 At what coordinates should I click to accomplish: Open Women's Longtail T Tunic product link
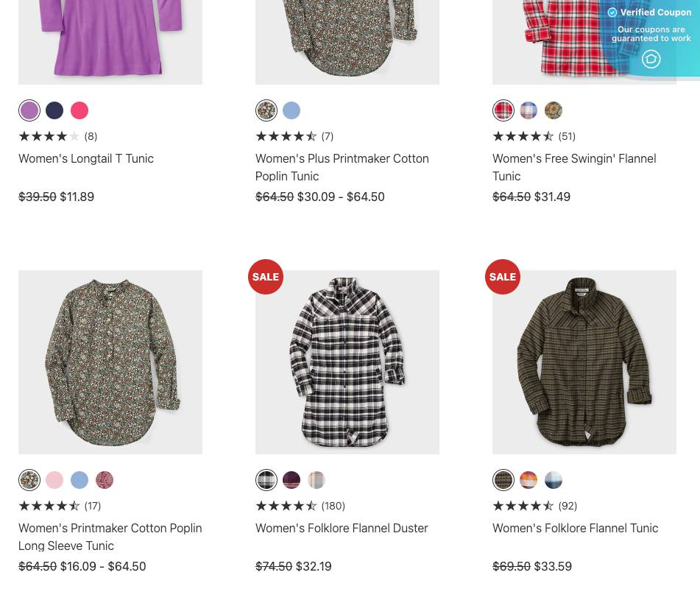pyautogui.click(x=86, y=158)
